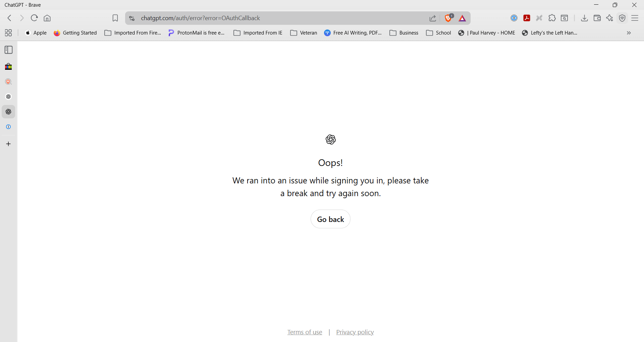This screenshot has height=342, width=644.
Task: Toggle the vertical tabs sidebar panel
Action: (8, 50)
